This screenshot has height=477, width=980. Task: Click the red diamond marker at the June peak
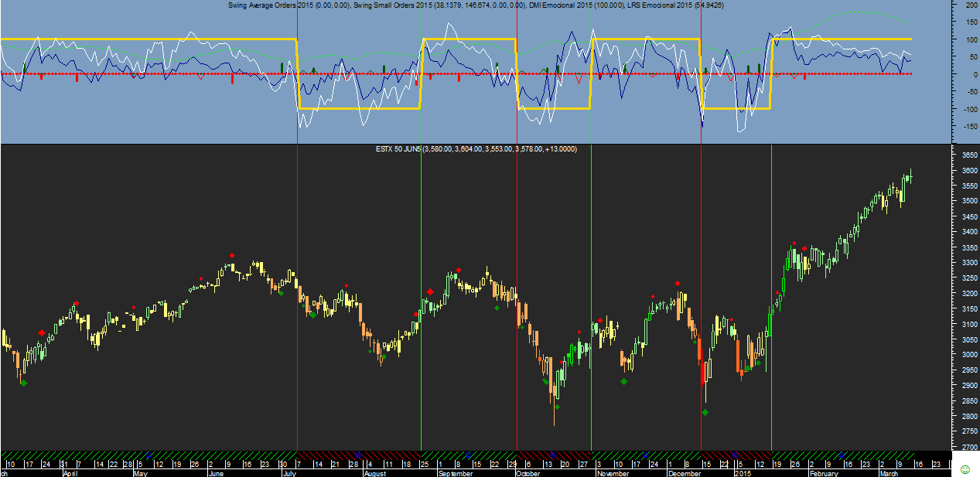pos(231,256)
